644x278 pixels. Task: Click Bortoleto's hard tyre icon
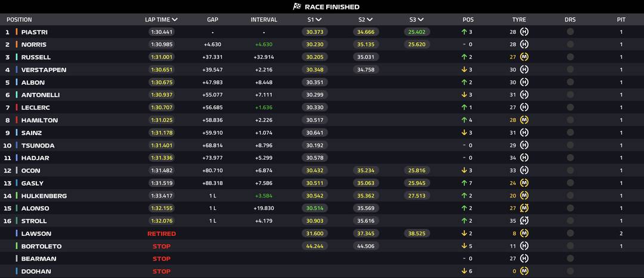tap(524, 246)
